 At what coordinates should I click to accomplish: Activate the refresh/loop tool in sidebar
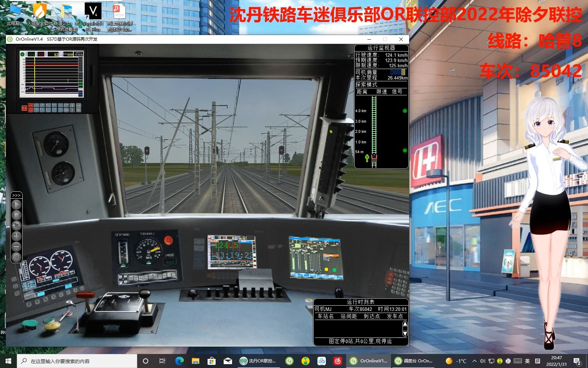[16, 226]
